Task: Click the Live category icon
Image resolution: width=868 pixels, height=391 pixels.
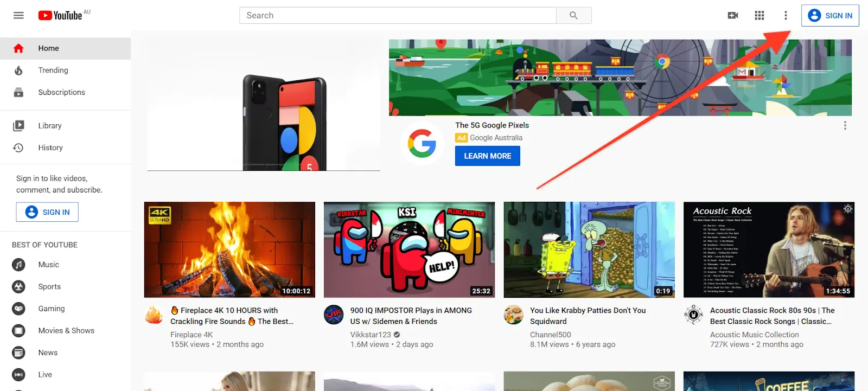Action: pos(18,375)
